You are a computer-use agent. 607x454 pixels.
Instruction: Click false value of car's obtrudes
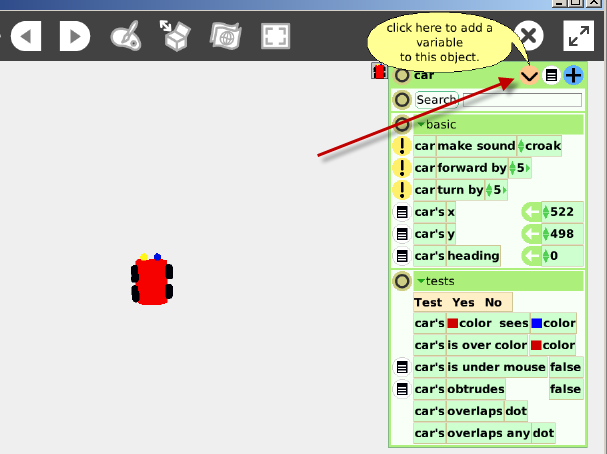point(566,389)
